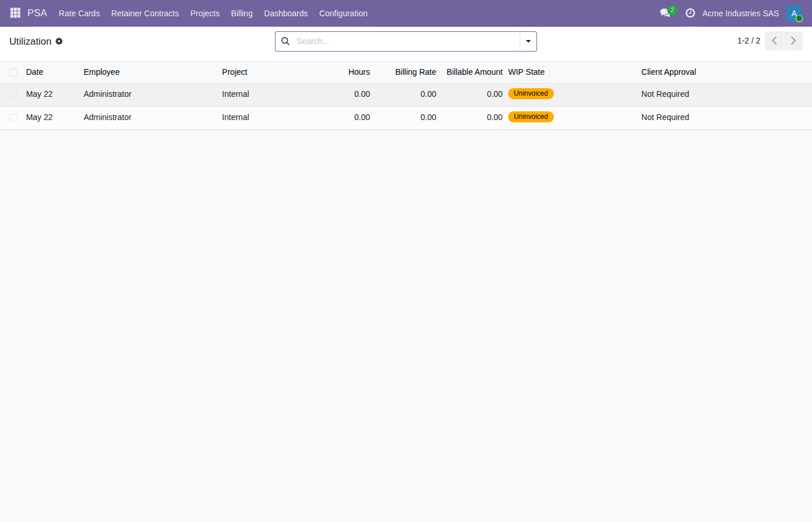This screenshot has width=812, height=522.
Task: Open the Billing menu
Action: coord(242,13)
